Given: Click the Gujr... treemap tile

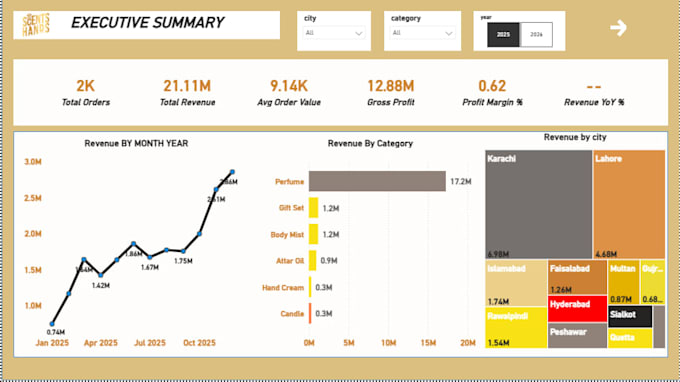Looking at the screenshot, I should tap(653, 282).
